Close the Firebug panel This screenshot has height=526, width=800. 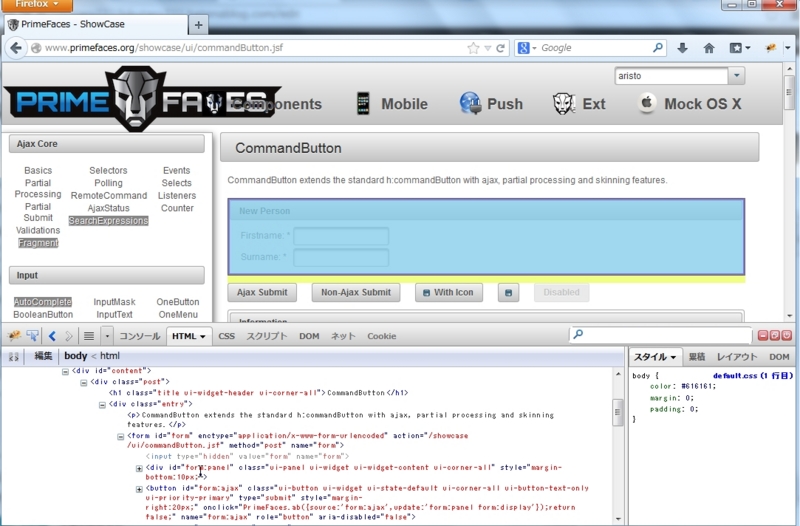tap(787, 335)
